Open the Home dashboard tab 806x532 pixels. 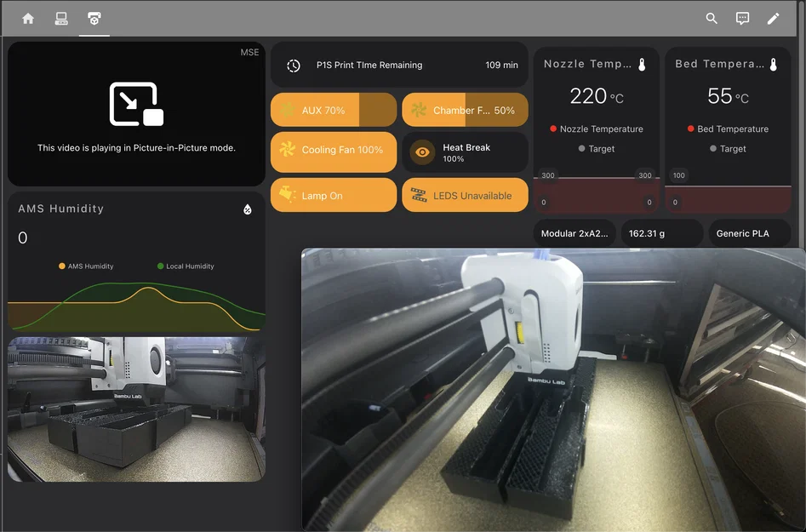(28, 19)
